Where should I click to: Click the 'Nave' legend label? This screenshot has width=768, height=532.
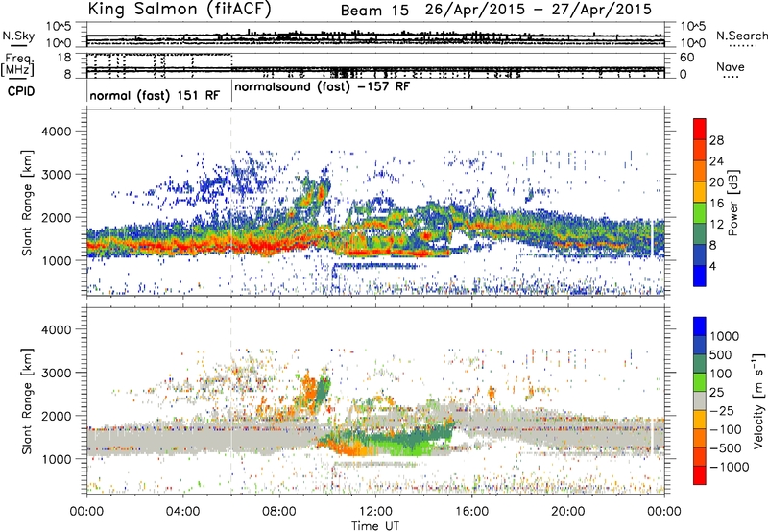pyautogui.click(x=731, y=66)
